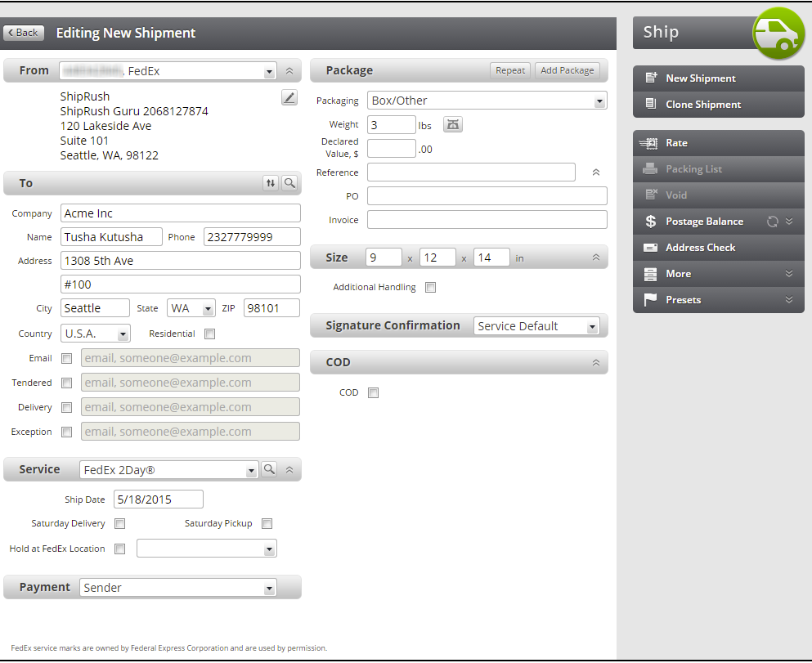Image resolution: width=812 pixels, height=663 pixels.
Task: Click the scale icon next to Weight
Action: pos(452,124)
